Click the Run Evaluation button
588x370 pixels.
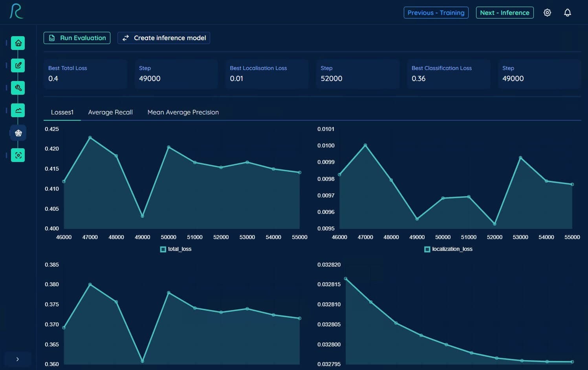[x=77, y=38]
